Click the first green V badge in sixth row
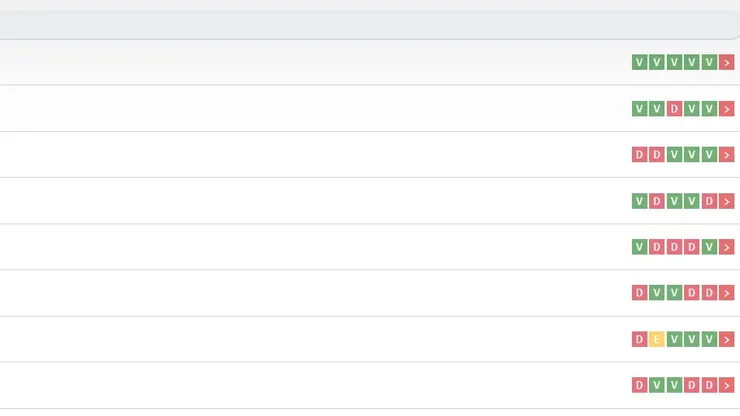The height and width of the screenshot is (416, 740). 657,293
